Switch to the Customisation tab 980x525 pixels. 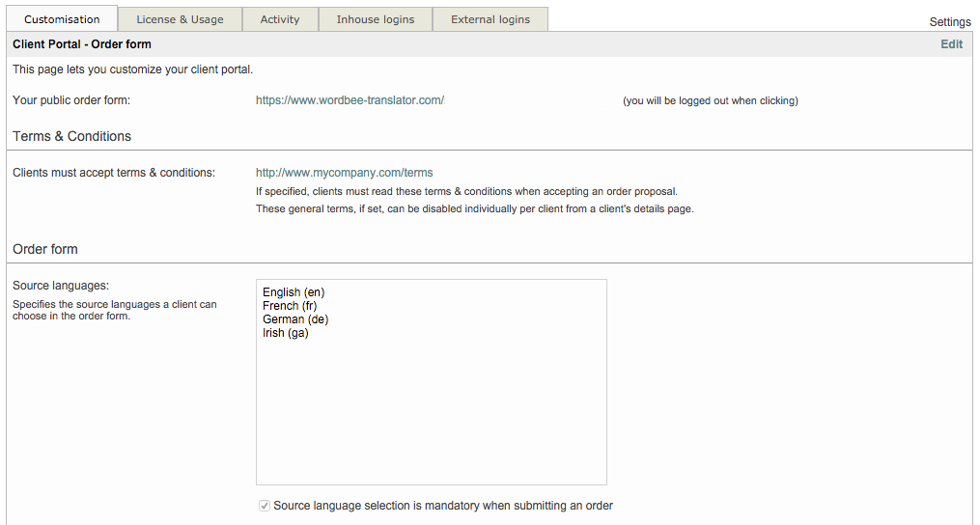[x=62, y=19]
